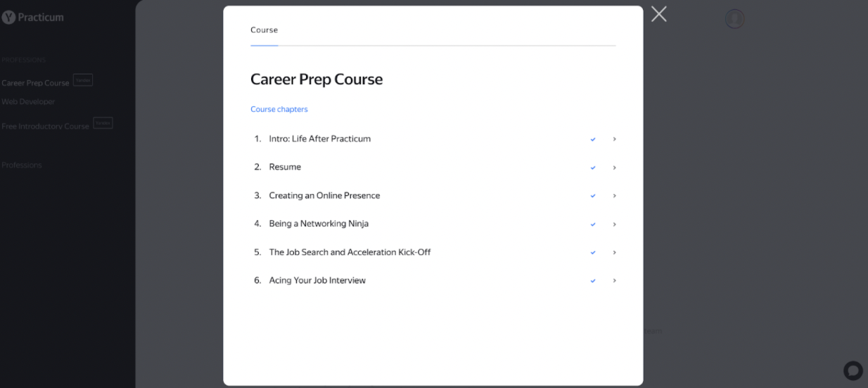Viewport: 868px width, 388px height.
Task: Open Web Developer in sidebar
Action: pos(28,102)
